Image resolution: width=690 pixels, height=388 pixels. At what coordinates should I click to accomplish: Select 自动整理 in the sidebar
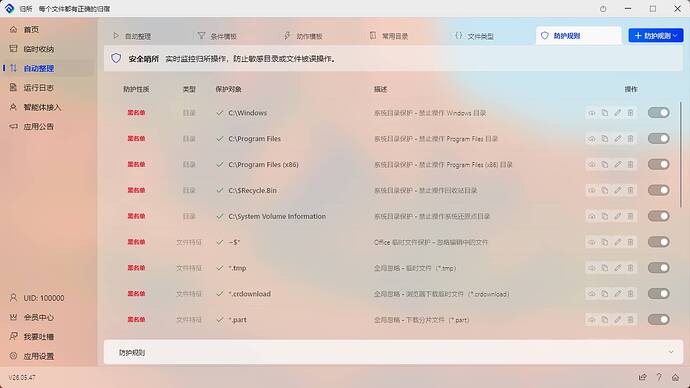pos(48,68)
